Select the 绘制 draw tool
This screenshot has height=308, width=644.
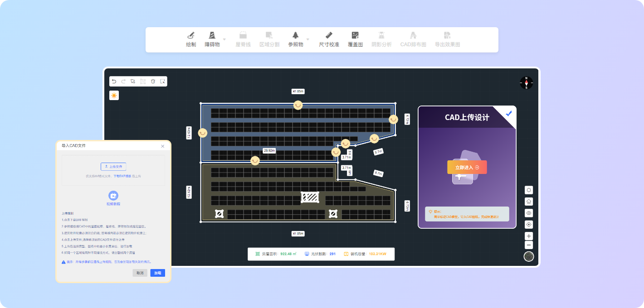[191, 39]
